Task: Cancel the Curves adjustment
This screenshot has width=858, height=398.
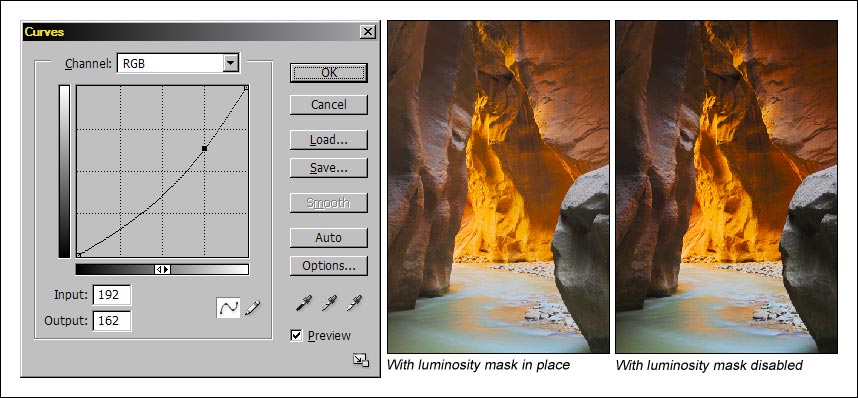Action: (328, 105)
